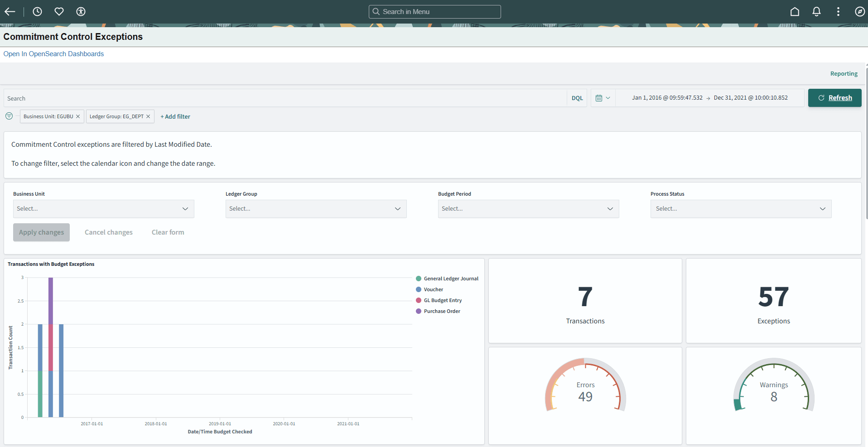Image resolution: width=868 pixels, height=447 pixels.
Task: Open accessibility icon in header
Action: (x=81, y=12)
